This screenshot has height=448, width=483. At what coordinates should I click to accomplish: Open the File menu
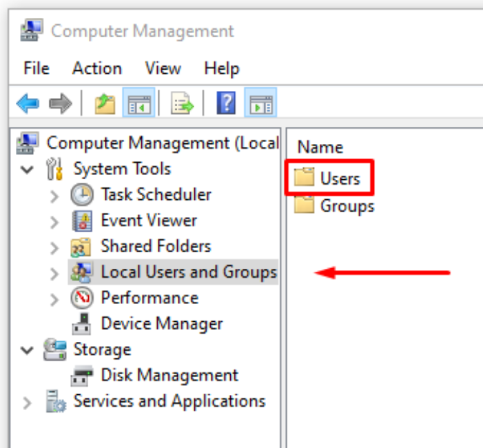pos(36,68)
